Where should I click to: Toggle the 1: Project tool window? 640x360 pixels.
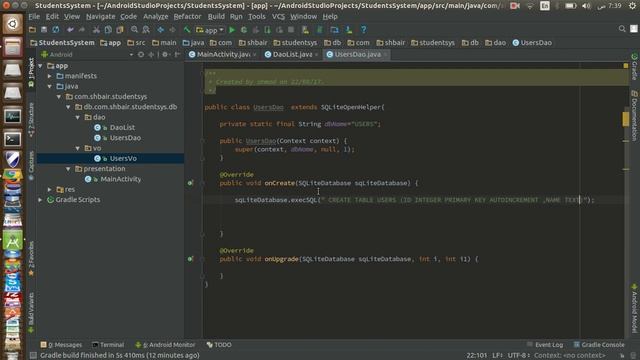(31, 72)
